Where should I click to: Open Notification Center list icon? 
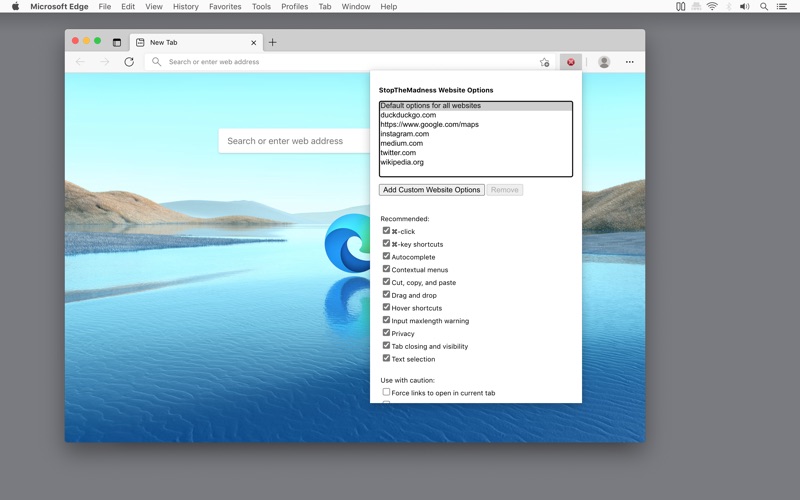(x=782, y=7)
